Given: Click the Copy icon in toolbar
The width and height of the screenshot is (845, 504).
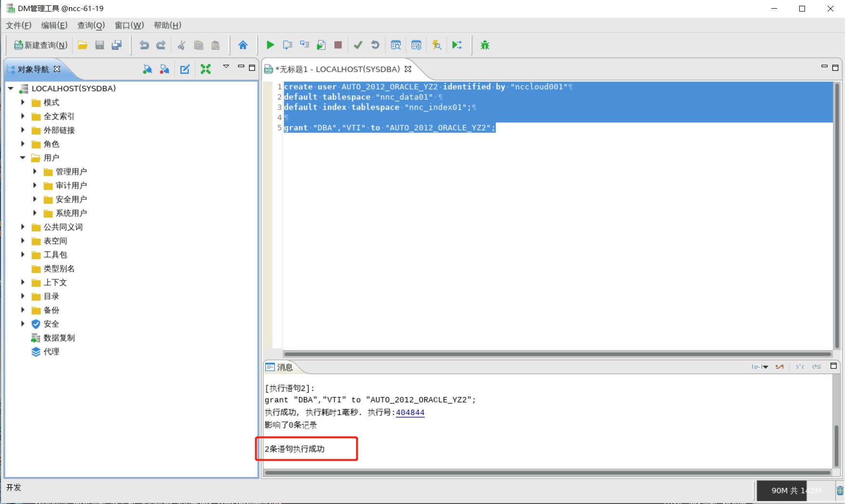Looking at the screenshot, I should (198, 45).
